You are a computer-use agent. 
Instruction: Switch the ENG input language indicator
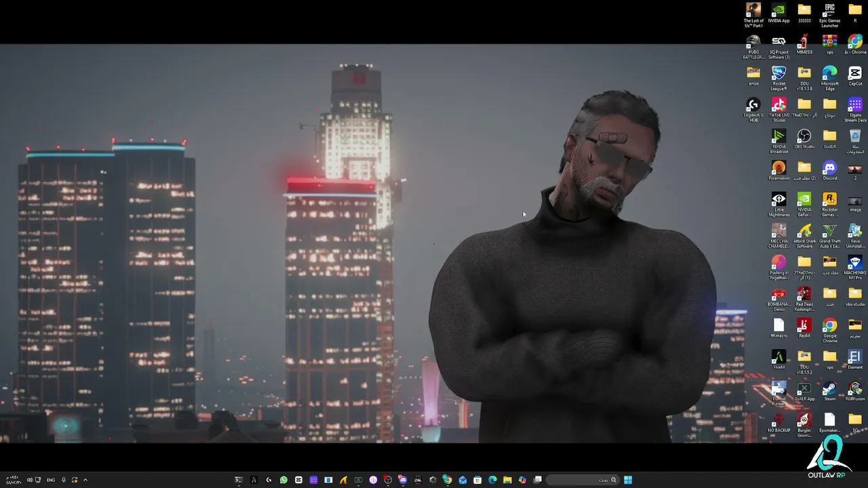click(x=51, y=480)
